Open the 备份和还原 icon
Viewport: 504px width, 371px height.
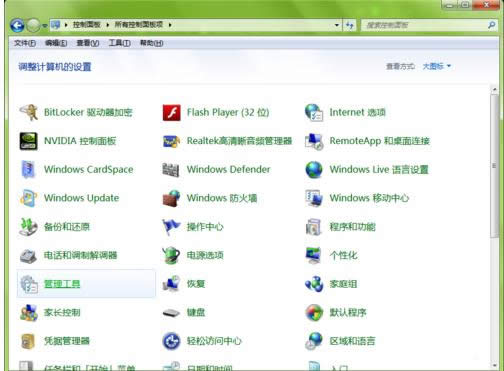[x=29, y=227]
